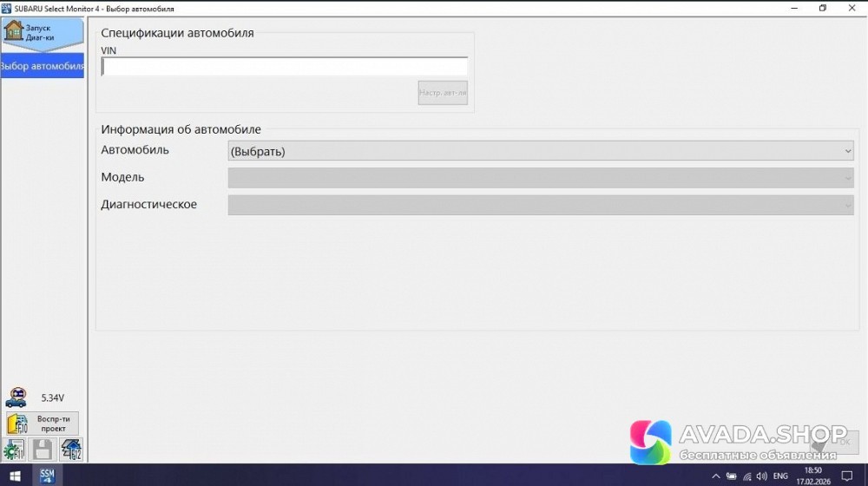
Task: Open SSM app icon in the taskbar
Action: [x=47, y=476]
